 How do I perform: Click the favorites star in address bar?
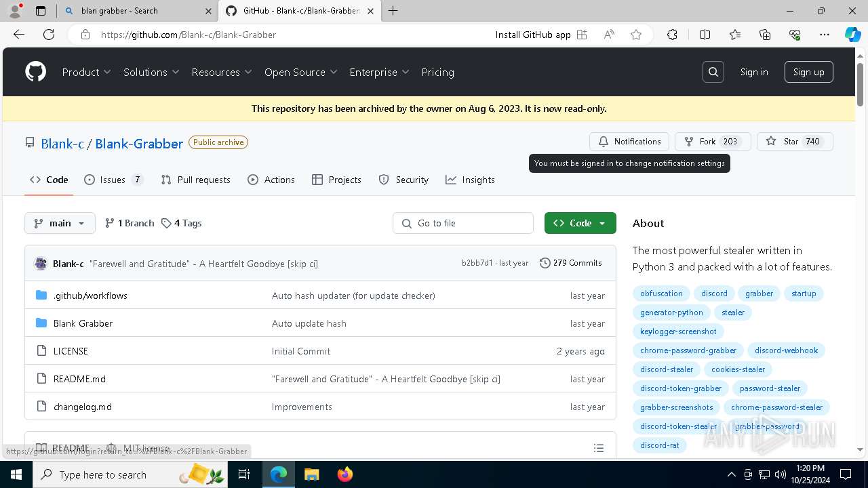[635, 35]
